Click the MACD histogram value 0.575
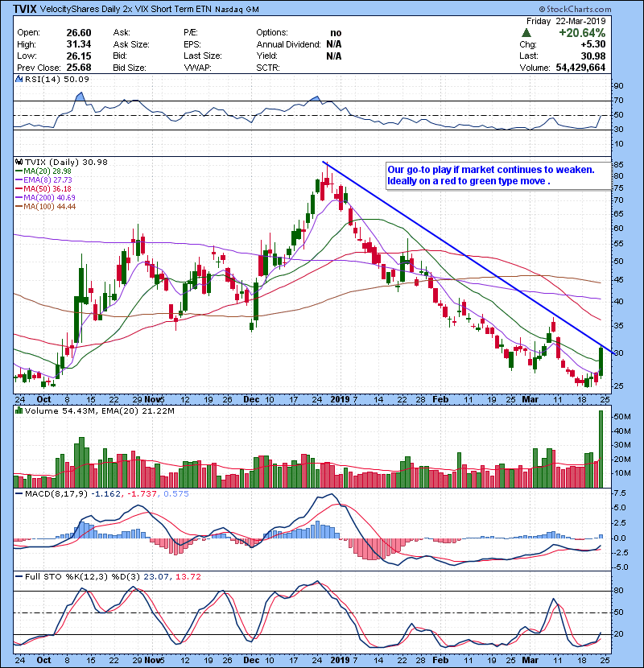Image resolution: width=644 pixels, height=668 pixels. coord(176,494)
